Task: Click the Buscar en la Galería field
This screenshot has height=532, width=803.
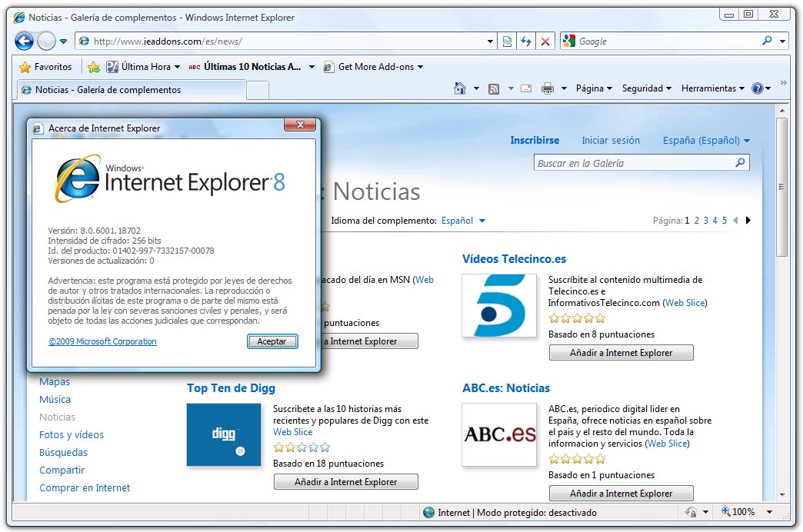Action: point(634,163)
